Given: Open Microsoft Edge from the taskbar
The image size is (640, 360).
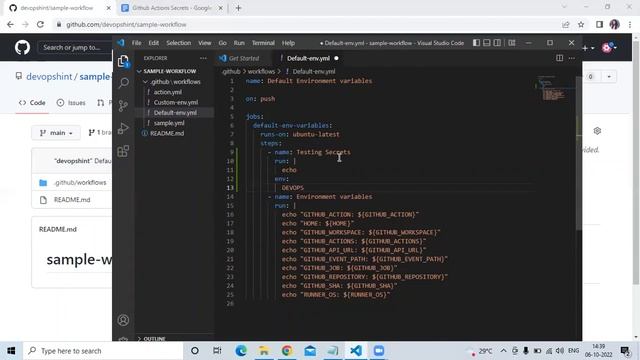Looking at the screenshot, I should [x=241, y=351].
